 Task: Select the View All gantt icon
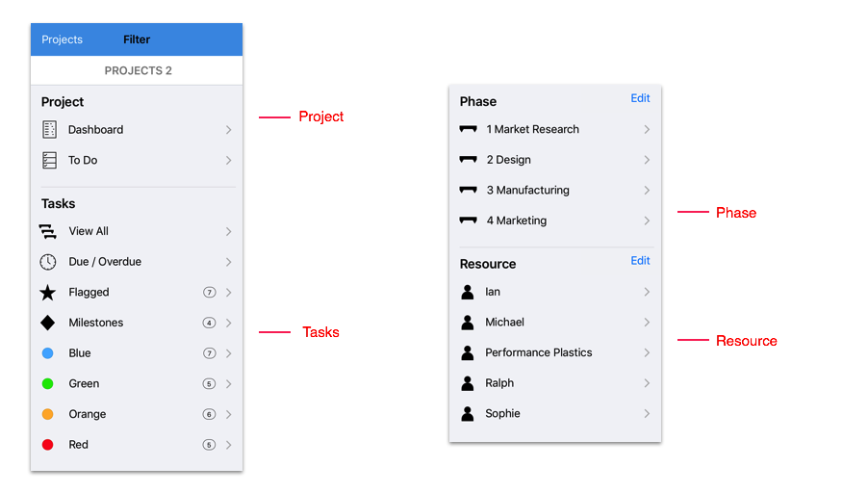(x=47, y=231)
